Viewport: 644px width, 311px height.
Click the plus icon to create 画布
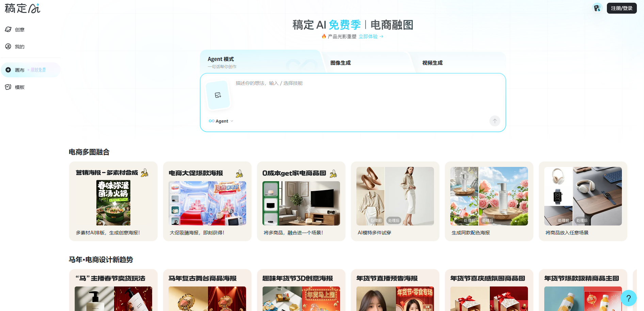(x=8, y=69)
